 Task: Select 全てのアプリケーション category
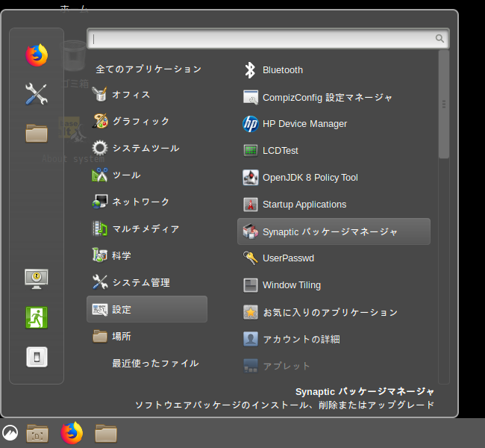pyautogui.click(x=147, y=69)
